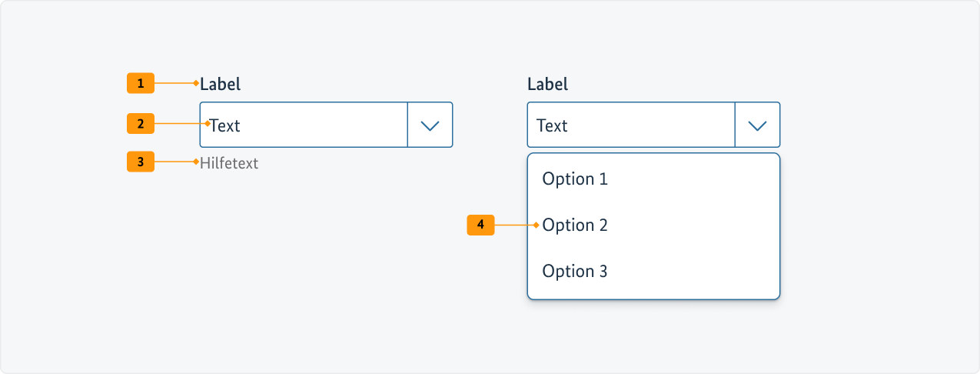This screenshot has width=980, height=374.
Task: Choose Option 2 from the open list
Action: pos(575,225)
